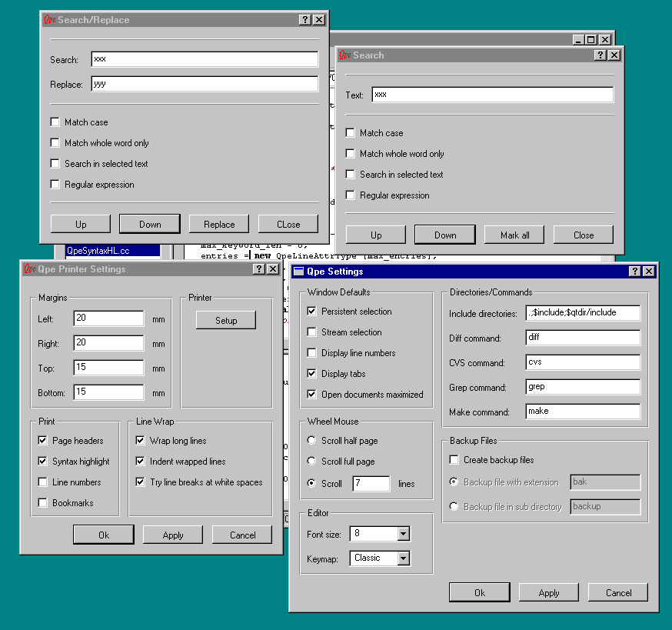The height and width of the screenshot is (630, 672).
Task: Click the Qpe logo icon in Search dialog title
Action: [344, 55]
